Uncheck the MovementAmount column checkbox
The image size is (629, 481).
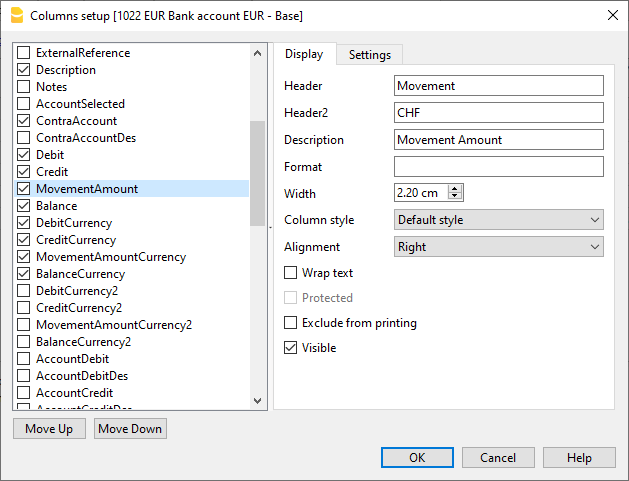24,189
